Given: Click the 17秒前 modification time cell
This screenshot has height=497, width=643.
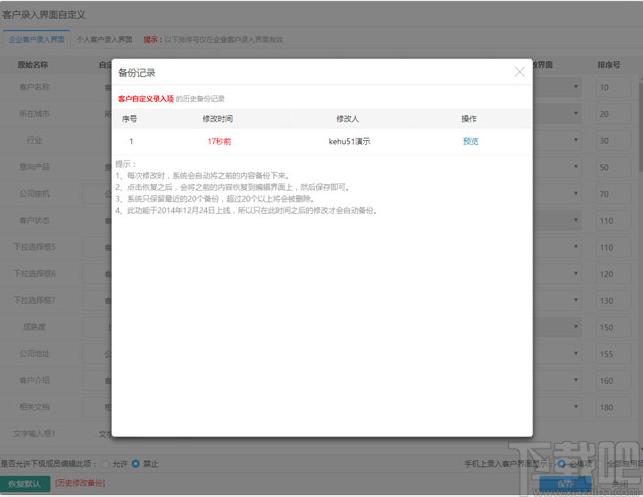Looking at the screenshot, I should coord(219,141).
